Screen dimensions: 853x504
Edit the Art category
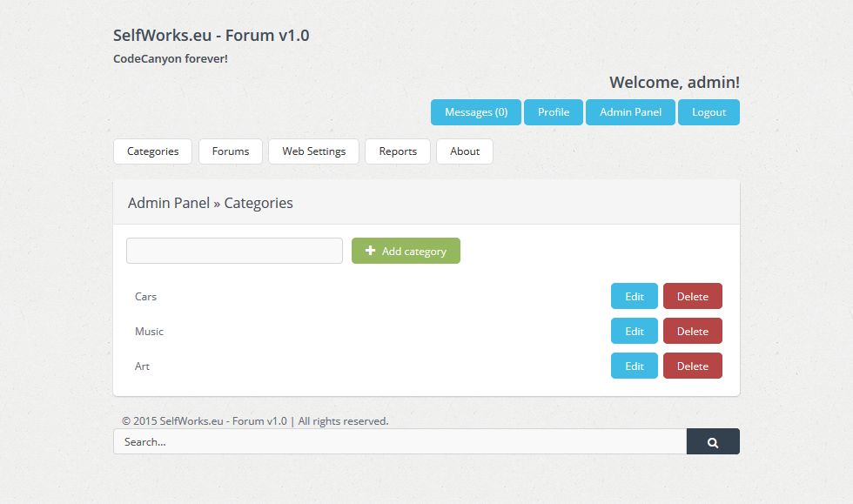point(635,366)
